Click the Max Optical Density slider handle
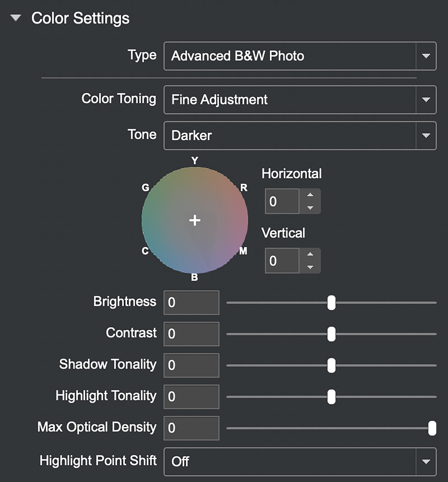This screenshot has height=482, width=448. (x=432, y=428)
